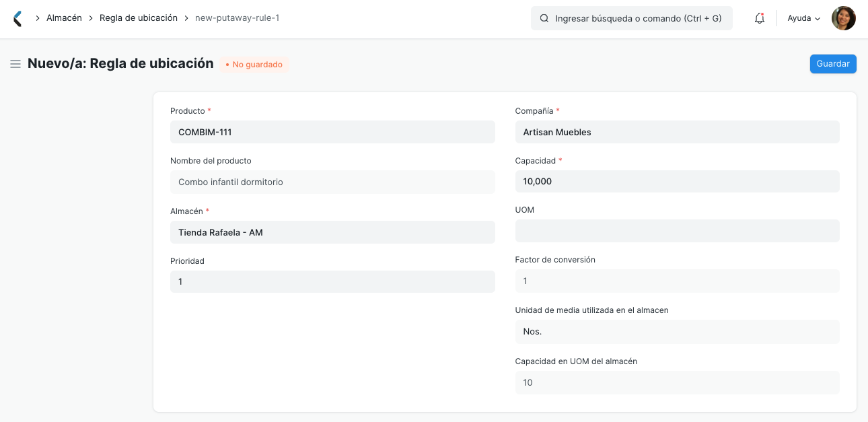Viewport: 868px width, 422px height.
Task: Toggle the sidebar hamburger menu icon
Action: [x=15, y=64]
